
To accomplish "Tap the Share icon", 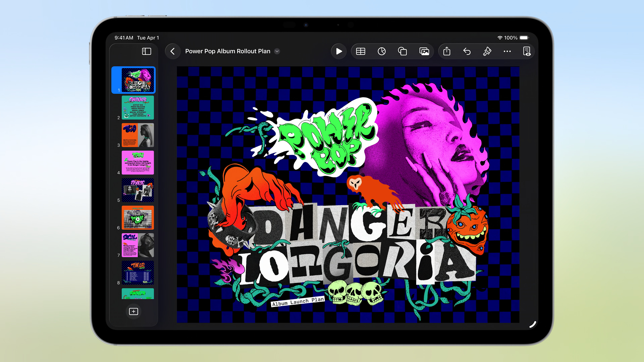I will [447, 51].
